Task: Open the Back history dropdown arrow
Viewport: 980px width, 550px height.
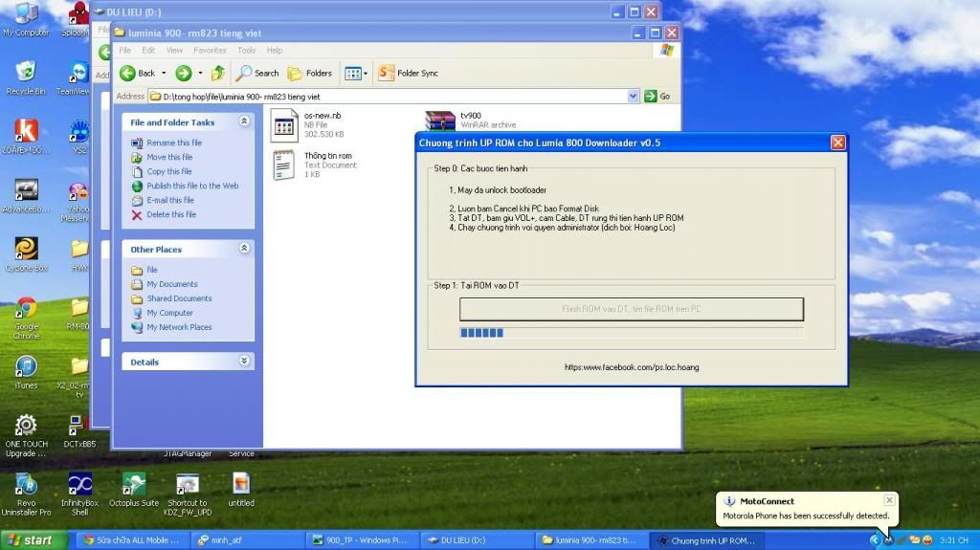Action: [x=164, y=73]
